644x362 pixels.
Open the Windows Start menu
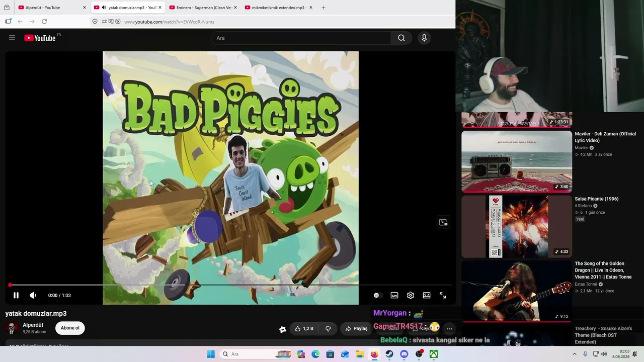(211, 354)
